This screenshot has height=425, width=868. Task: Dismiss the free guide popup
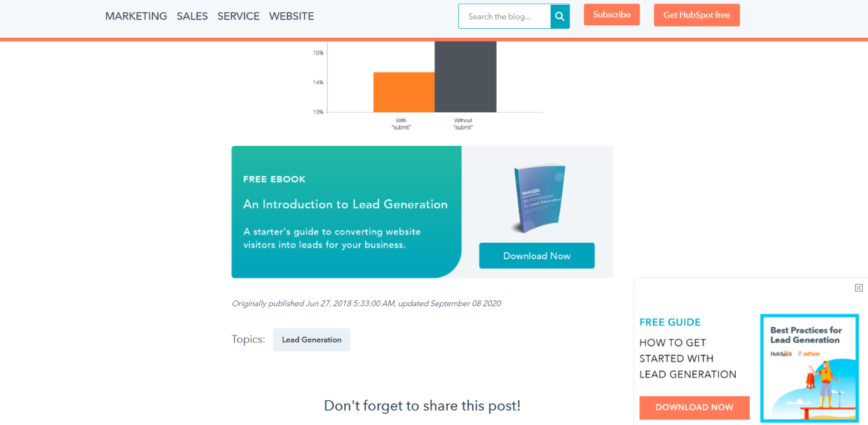(x=859, y=287)
